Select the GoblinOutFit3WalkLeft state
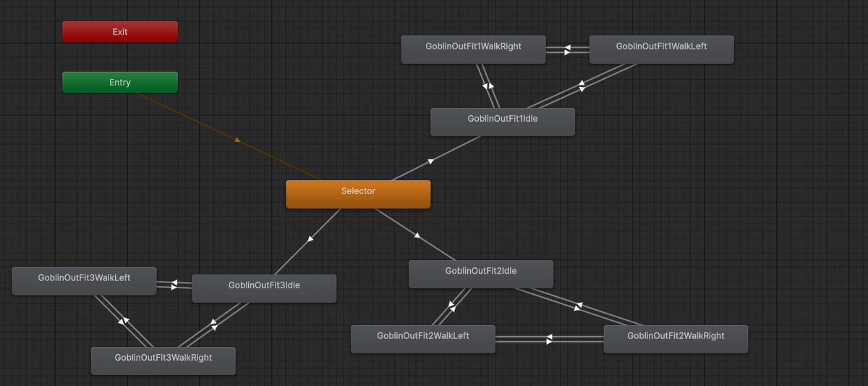 (x=85, y=281)
